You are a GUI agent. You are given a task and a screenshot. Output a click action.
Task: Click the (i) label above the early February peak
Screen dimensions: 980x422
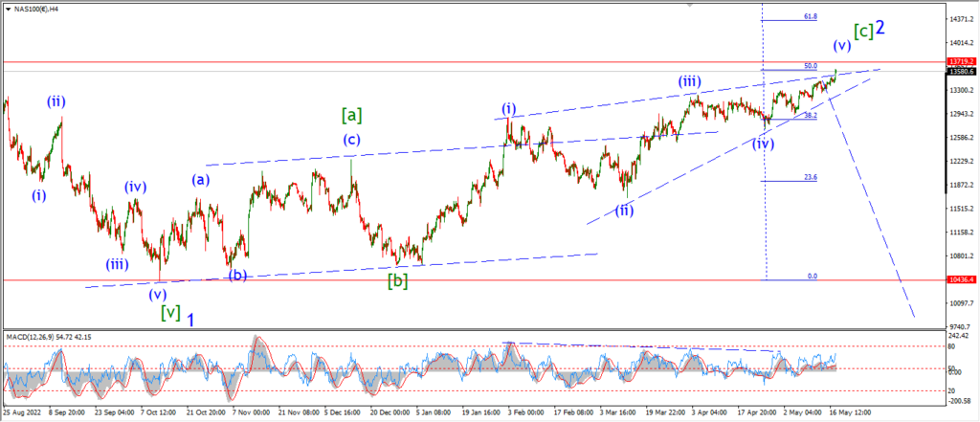pos(509,109)
